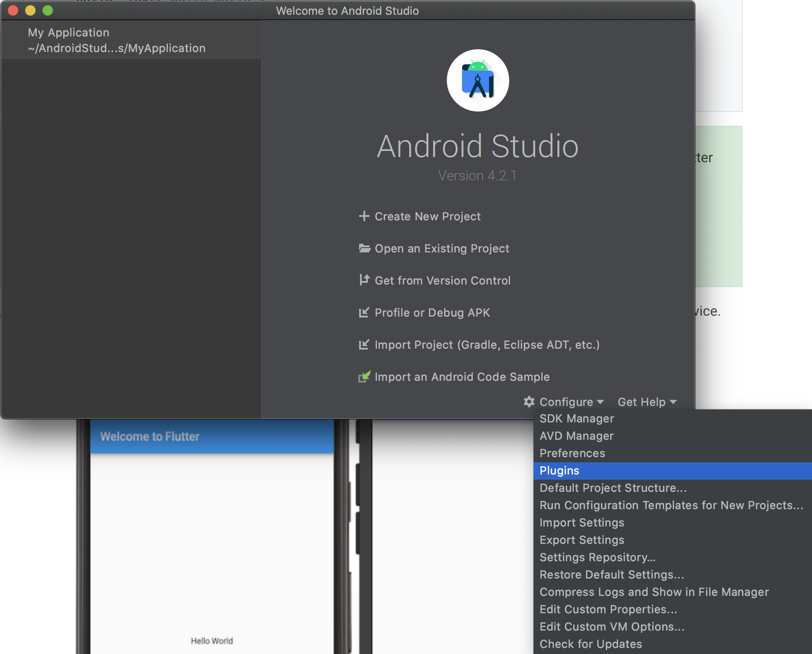Viewport: 812px width, 654px height.
Task: Select Restore Default Settings
Action: pyautogui.click(x=672, y=575)
